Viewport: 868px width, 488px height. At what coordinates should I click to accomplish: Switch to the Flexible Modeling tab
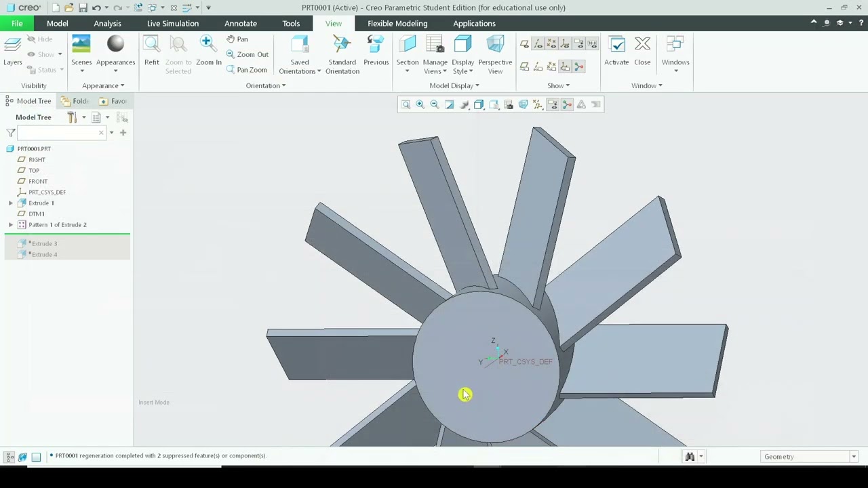(x=397, y=24)
